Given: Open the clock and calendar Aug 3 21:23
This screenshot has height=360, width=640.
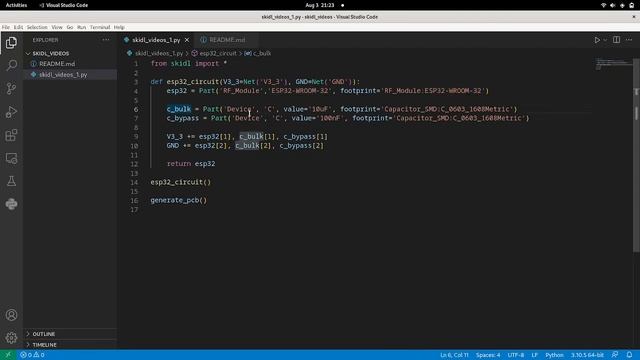Looking at the screenshot, I should tap(320, 5).
